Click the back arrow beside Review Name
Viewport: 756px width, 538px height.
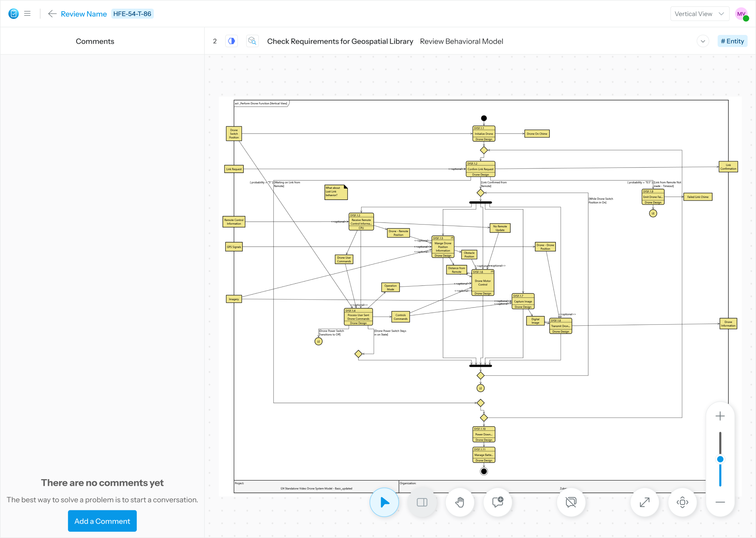point(52,14)
